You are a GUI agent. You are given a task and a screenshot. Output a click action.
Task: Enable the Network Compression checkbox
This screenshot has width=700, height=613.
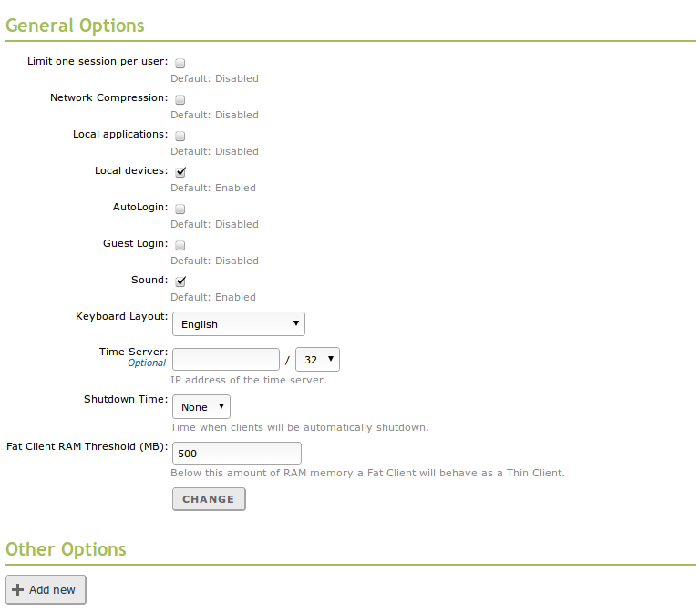(180, 99)
